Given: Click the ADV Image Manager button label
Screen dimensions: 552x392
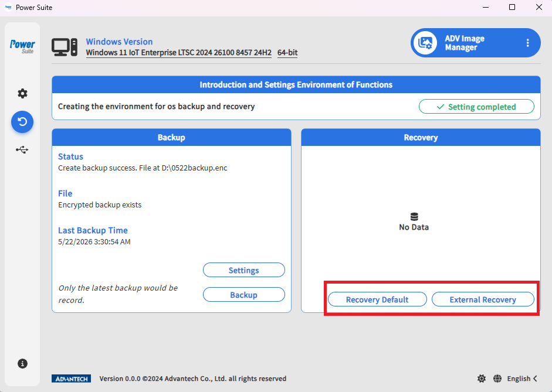Looking at the screenshot, I should [465, 43].
